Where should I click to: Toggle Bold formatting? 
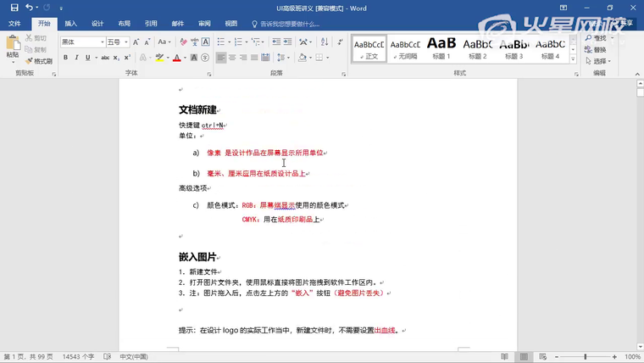point(65,58)
